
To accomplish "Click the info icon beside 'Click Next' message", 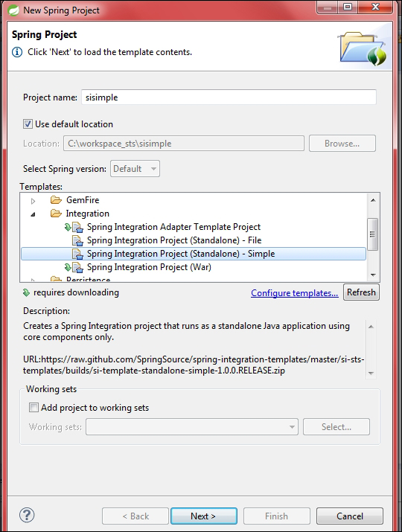I will pos(17,52).
